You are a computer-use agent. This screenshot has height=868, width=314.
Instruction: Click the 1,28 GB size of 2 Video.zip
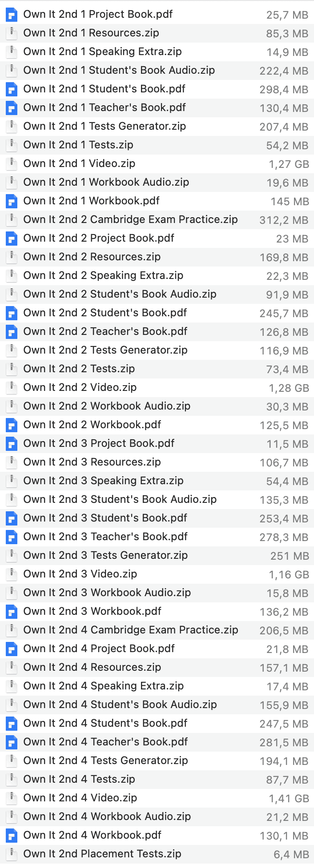coord(289,388)
